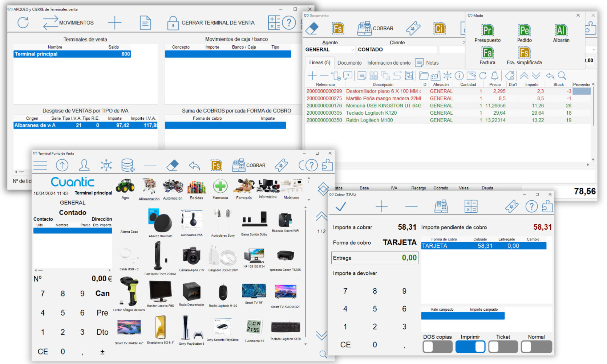
Task: Open Ferretería category in TPV
Action: point(244,189)
